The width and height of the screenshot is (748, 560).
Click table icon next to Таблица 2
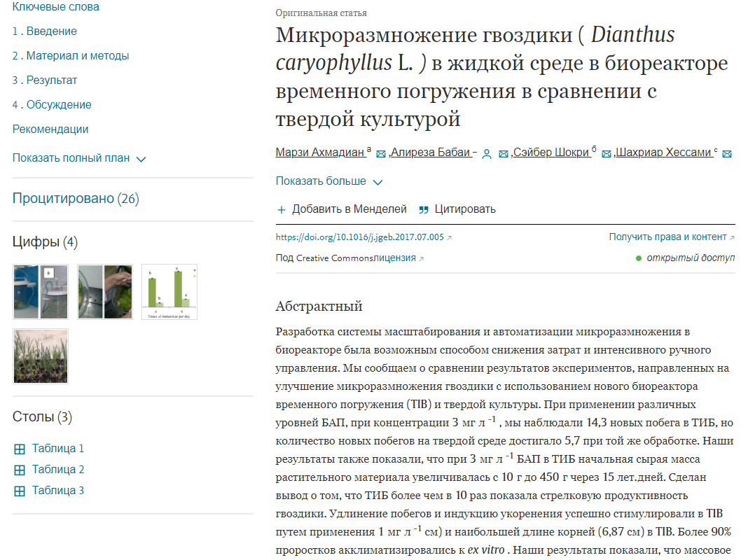click(x=20, y=470)
